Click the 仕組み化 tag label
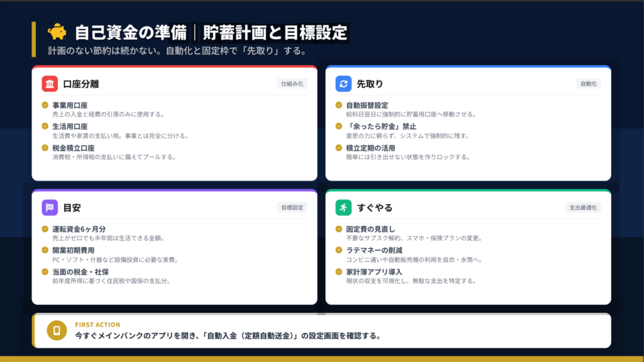 [292, 84]
